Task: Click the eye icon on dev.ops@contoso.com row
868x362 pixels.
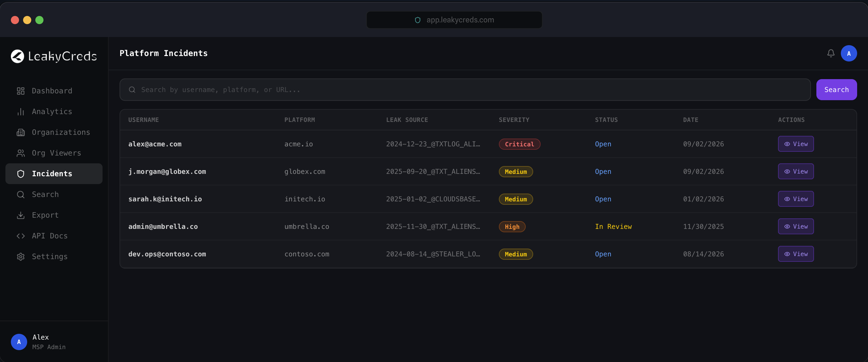Action: pos(787,254)
